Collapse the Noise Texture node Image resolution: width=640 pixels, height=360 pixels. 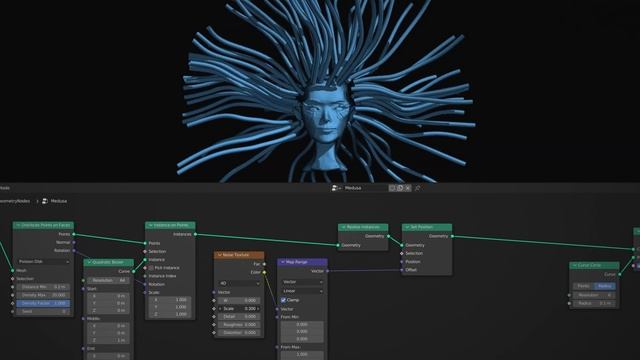[220, 255]
